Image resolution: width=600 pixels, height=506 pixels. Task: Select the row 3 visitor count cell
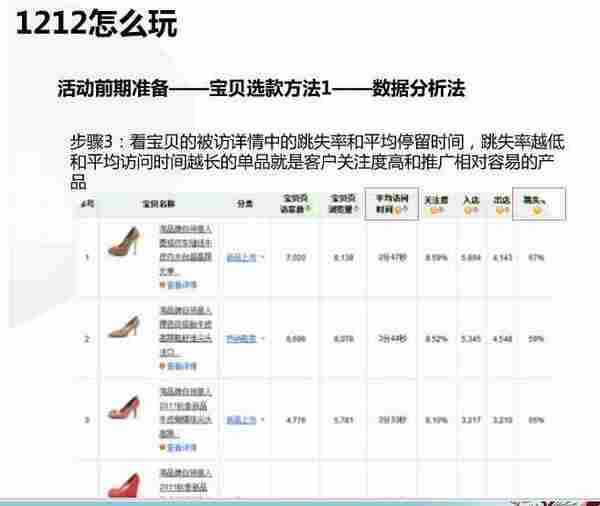[x=296, y=420]
